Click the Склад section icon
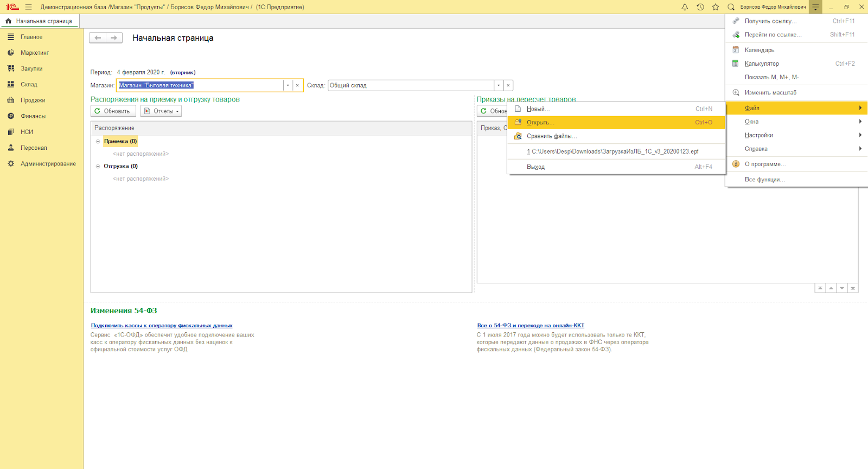The height and width of the screenshot is (469, 868). (11, 84)
